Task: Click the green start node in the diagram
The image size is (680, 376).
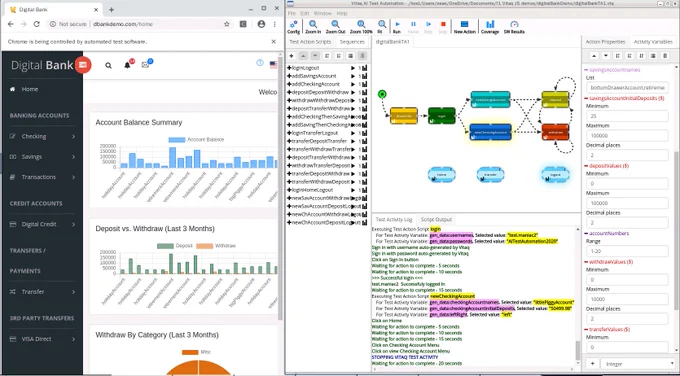Action: (x=382, y=94)
